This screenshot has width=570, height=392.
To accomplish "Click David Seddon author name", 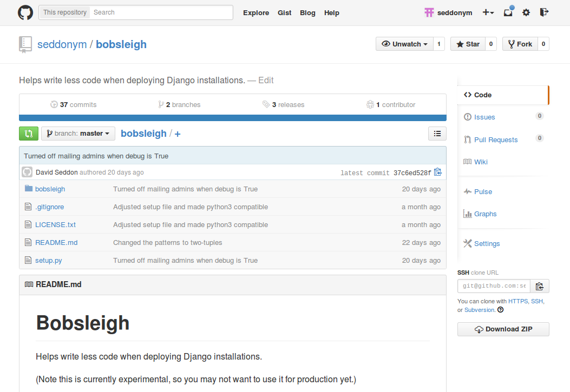I will [57, 172].
